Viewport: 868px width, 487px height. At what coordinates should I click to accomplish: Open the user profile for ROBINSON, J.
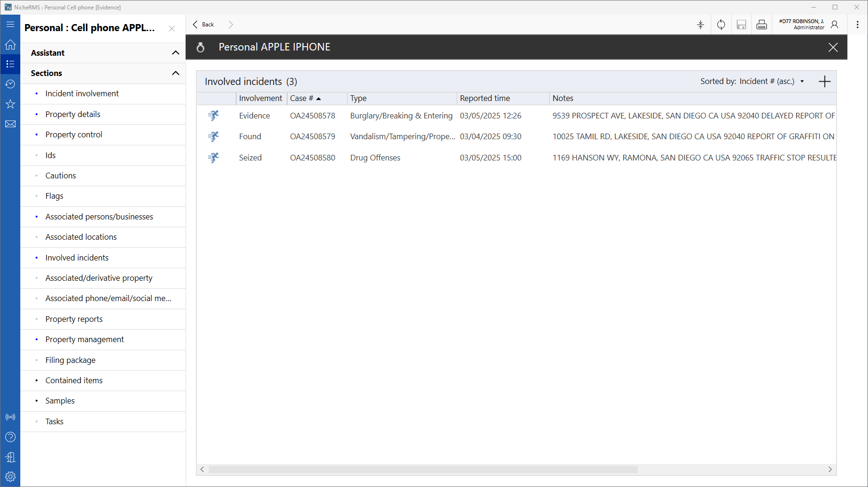tap(835, 24)
